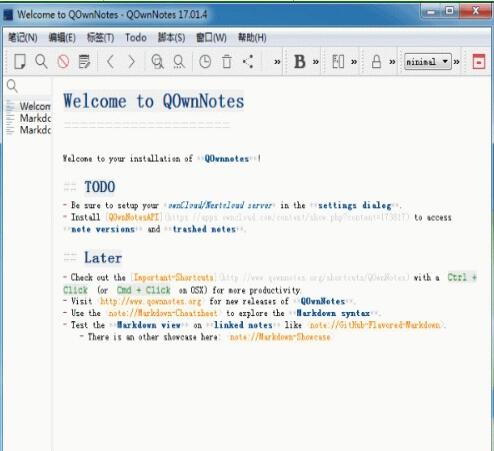Go forward with the right arrow
Screen dimensions: 494x451
pyautogui.click(x=132, y=62)
